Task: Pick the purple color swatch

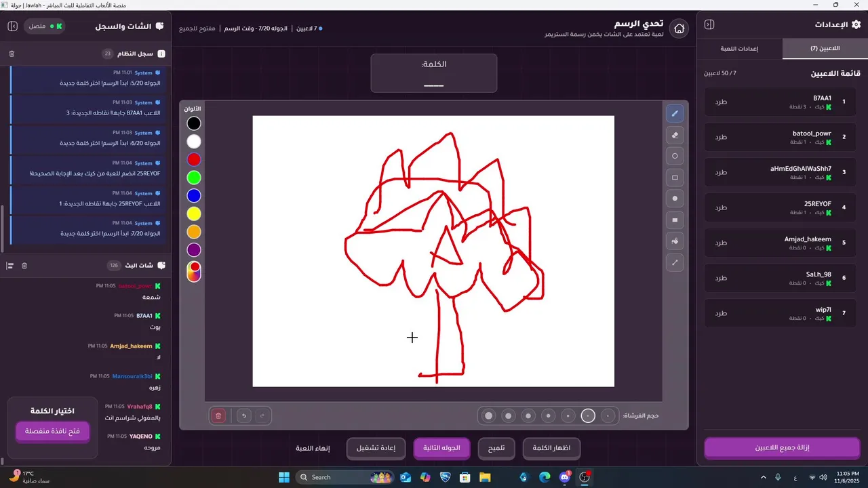Action: [x=194, y=250]
